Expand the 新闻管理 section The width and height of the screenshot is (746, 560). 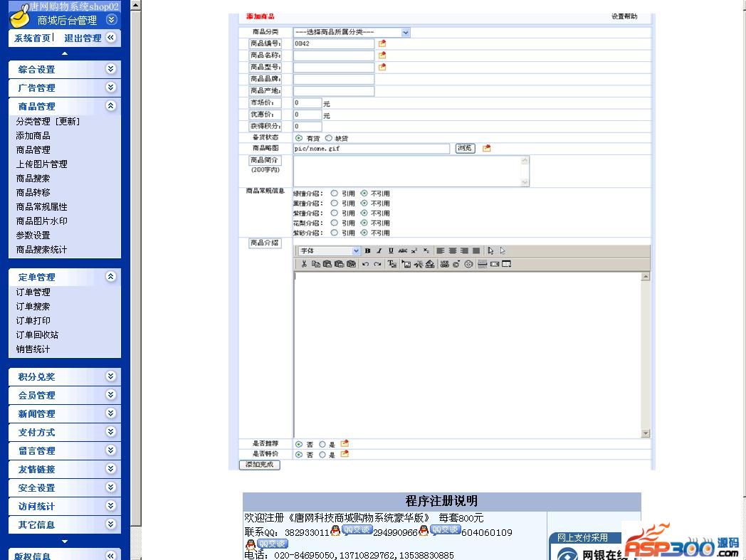[x=111, y=413]
